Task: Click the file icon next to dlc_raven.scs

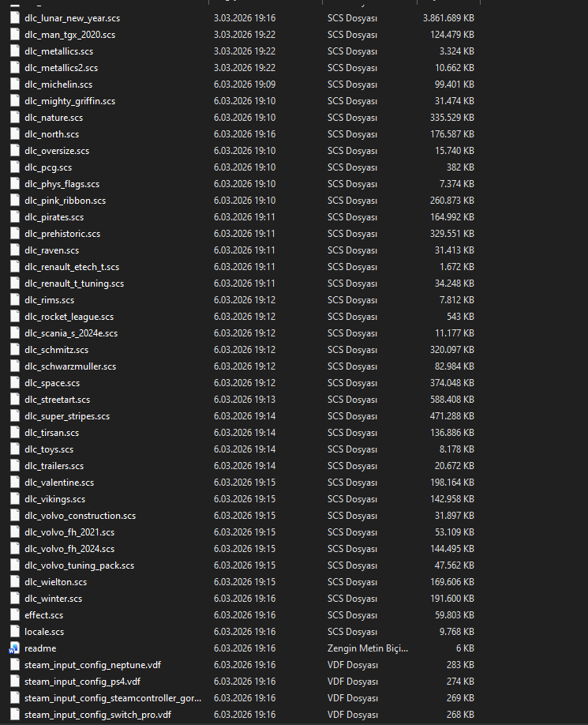Action: 15,250
